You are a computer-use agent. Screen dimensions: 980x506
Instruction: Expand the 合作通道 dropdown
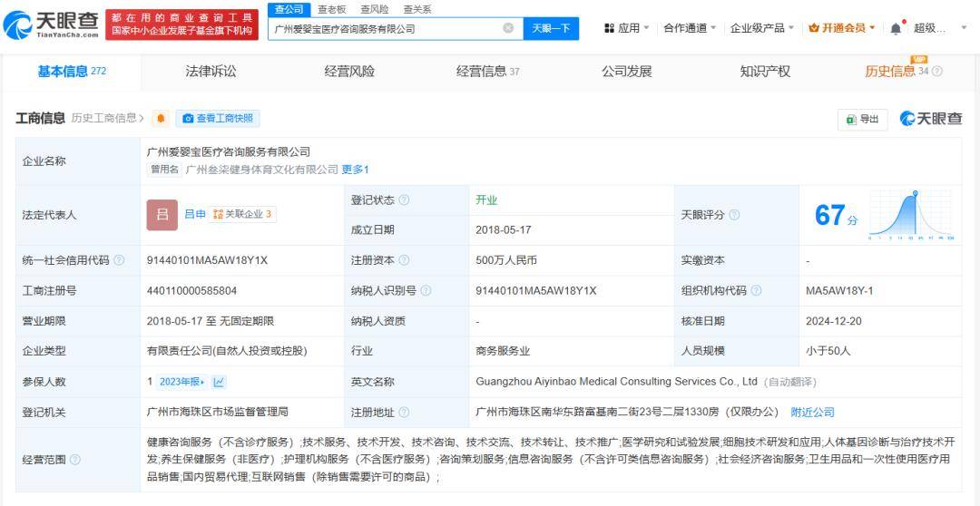pos(690,28)
